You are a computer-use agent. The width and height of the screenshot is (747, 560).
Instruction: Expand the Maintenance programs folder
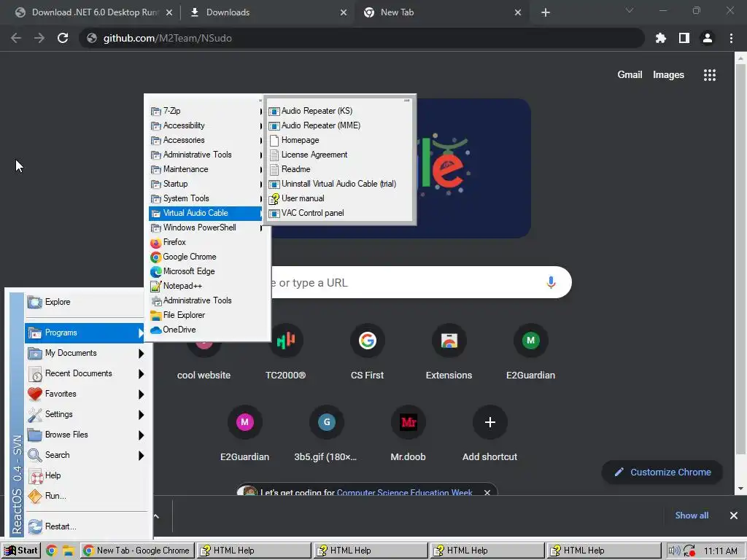206,169
